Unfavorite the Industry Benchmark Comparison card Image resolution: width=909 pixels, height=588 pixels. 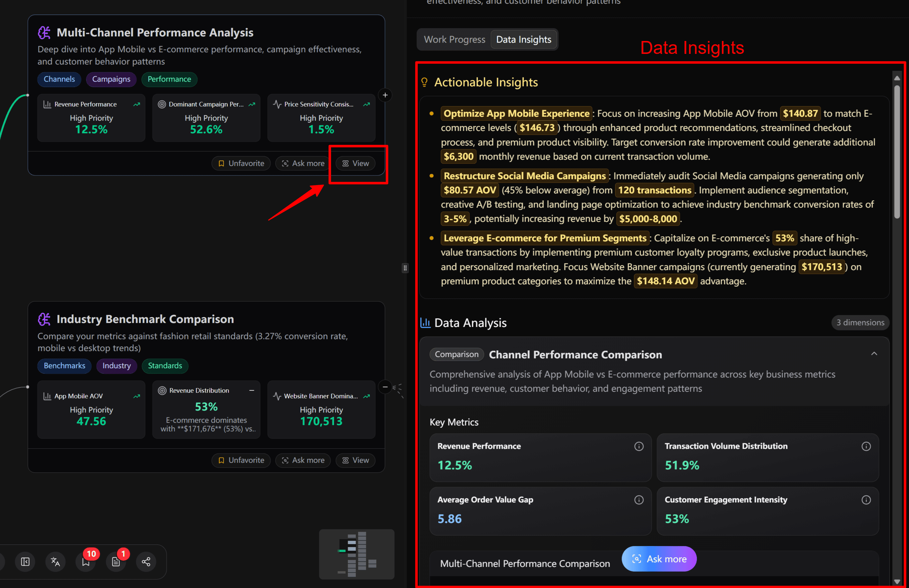241,460
